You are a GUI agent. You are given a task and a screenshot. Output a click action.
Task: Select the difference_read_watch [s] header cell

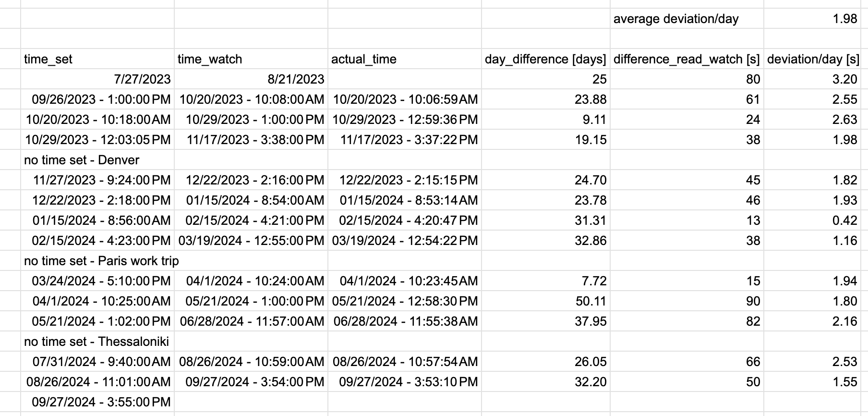click(x=687, y=59)
